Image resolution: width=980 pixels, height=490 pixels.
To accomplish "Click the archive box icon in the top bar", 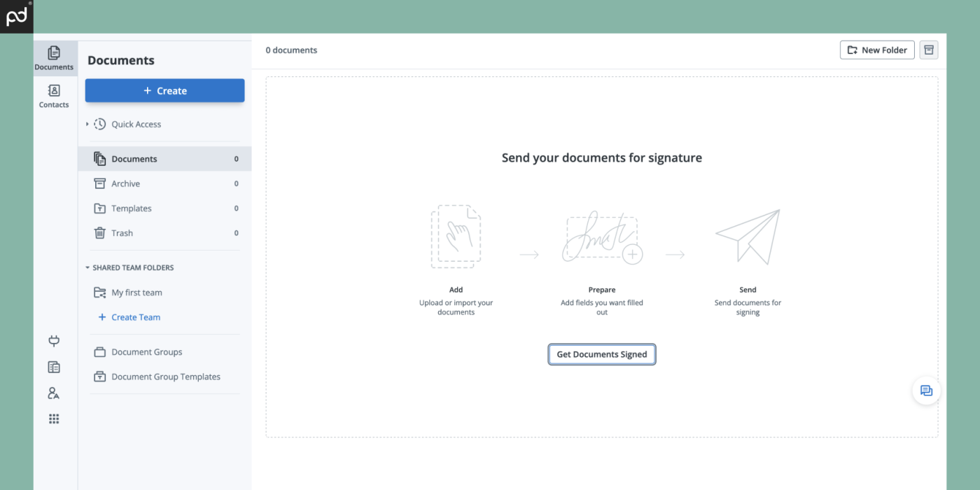I will click(x=928, y=50).
